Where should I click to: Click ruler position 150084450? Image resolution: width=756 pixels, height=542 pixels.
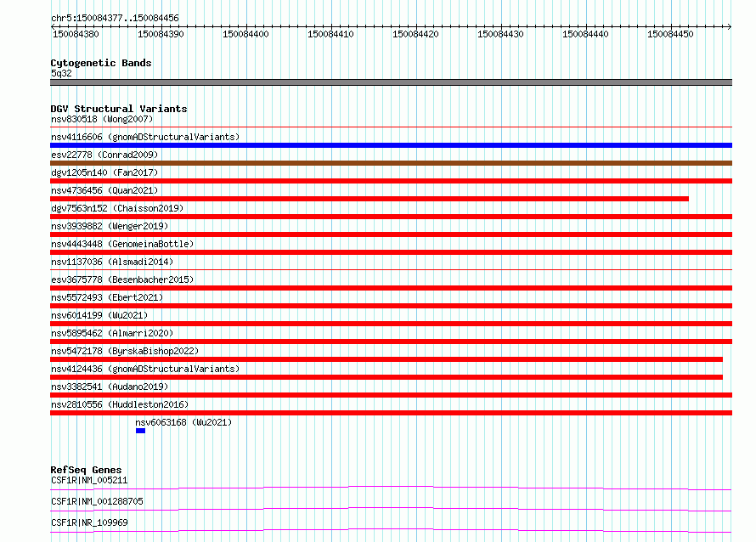point(670,34)
